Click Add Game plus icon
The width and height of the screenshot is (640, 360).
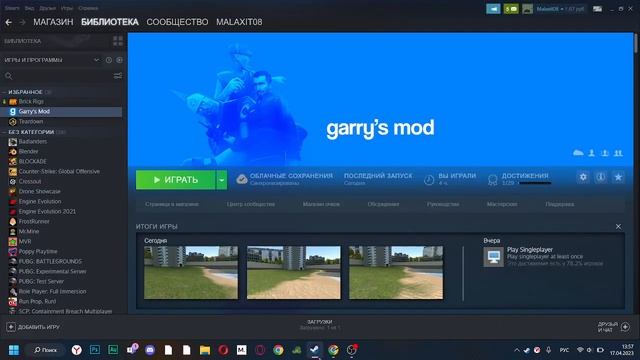tap(11, 327)
